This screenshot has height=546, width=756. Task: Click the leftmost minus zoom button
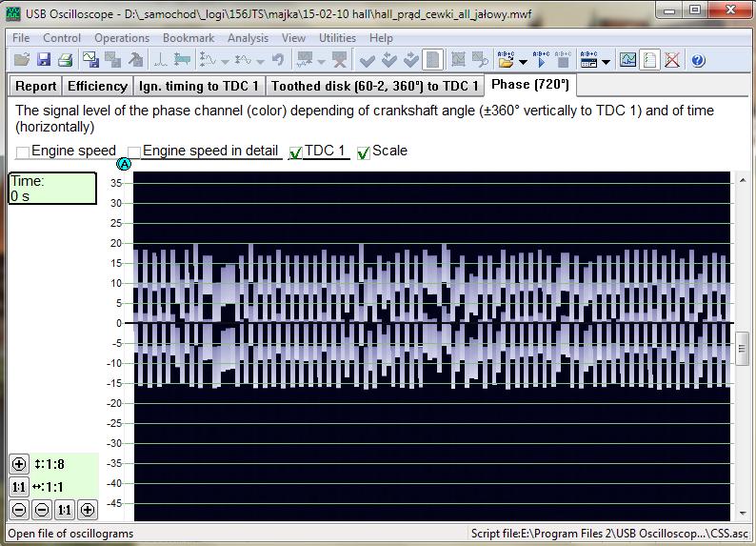pyautogui.click(x=19, y=510)
